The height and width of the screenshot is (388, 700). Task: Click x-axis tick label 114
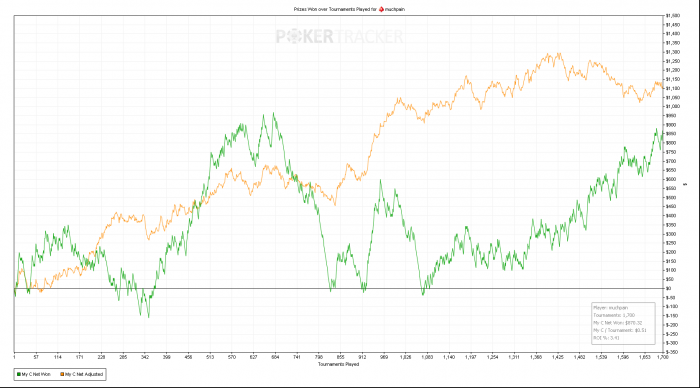pyautogui.click(x=58, y=357)
